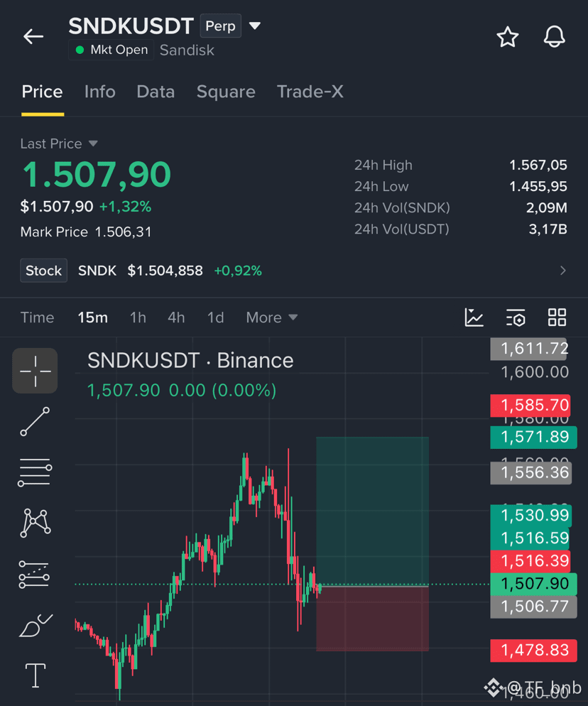This screenshot has height=706, width=588.
Task: Select the 4h timeframe
Action: click(x=176, y=317)
